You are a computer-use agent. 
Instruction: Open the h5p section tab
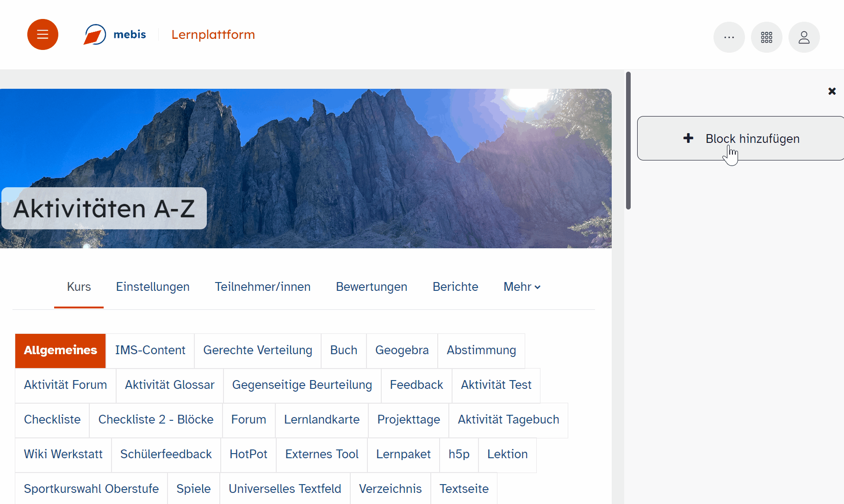point(459,455)
